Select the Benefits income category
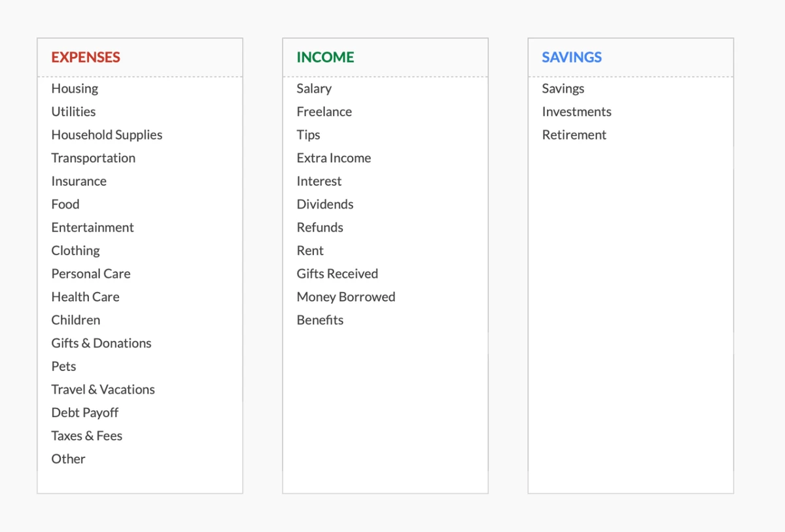Viewport: 785px width, 532px height. click(320, 320)
